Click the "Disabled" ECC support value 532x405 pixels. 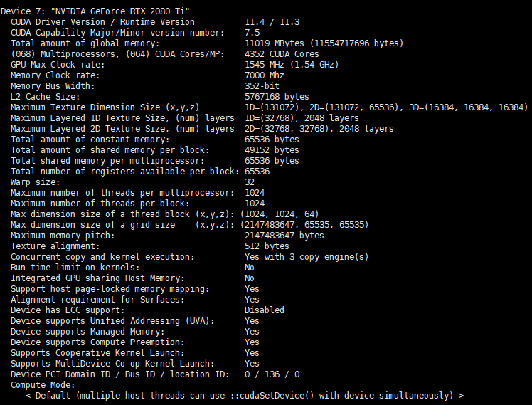click(264, 310)
